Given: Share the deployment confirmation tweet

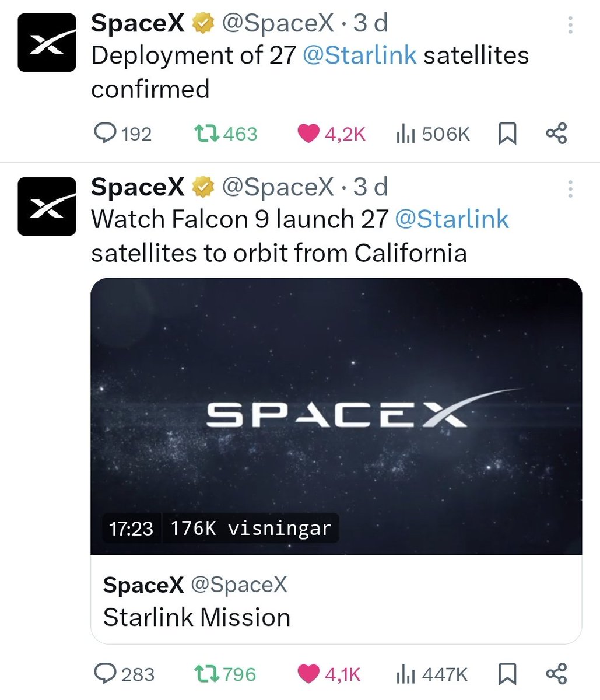Looking at the screenshot, I should coord(556,134).
